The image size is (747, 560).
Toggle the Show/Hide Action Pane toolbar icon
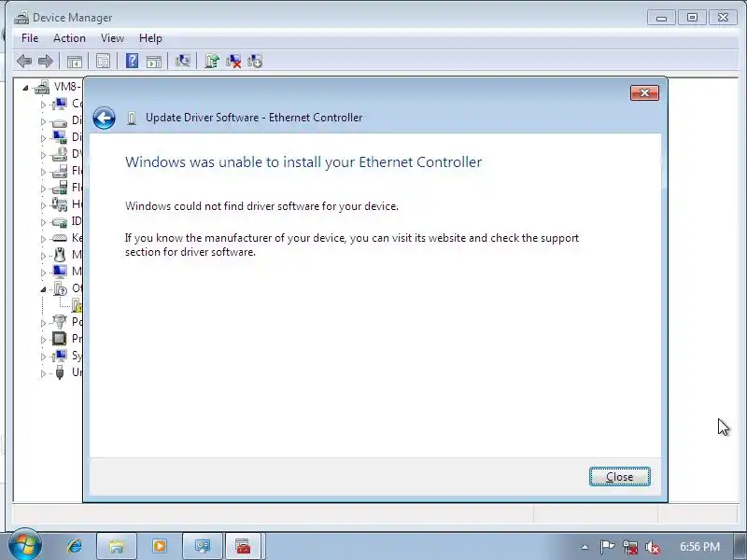point(154,61)
